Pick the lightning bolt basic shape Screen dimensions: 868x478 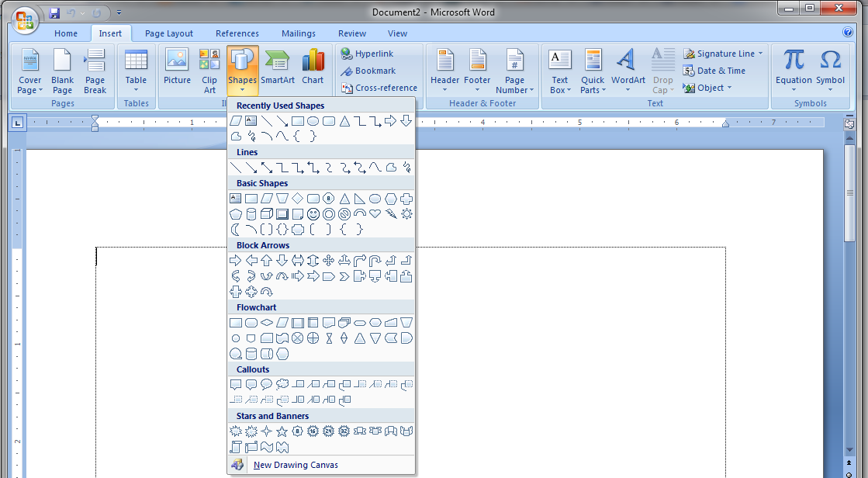(391, 214)
